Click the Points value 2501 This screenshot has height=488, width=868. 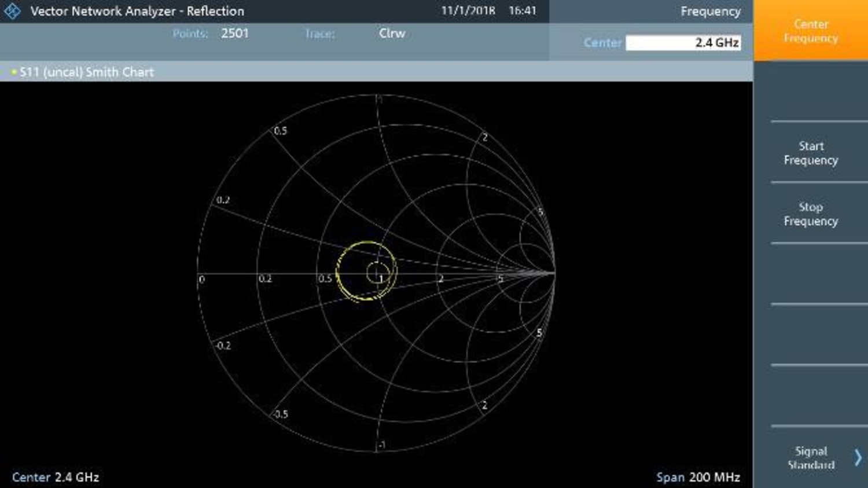[234, 34]
